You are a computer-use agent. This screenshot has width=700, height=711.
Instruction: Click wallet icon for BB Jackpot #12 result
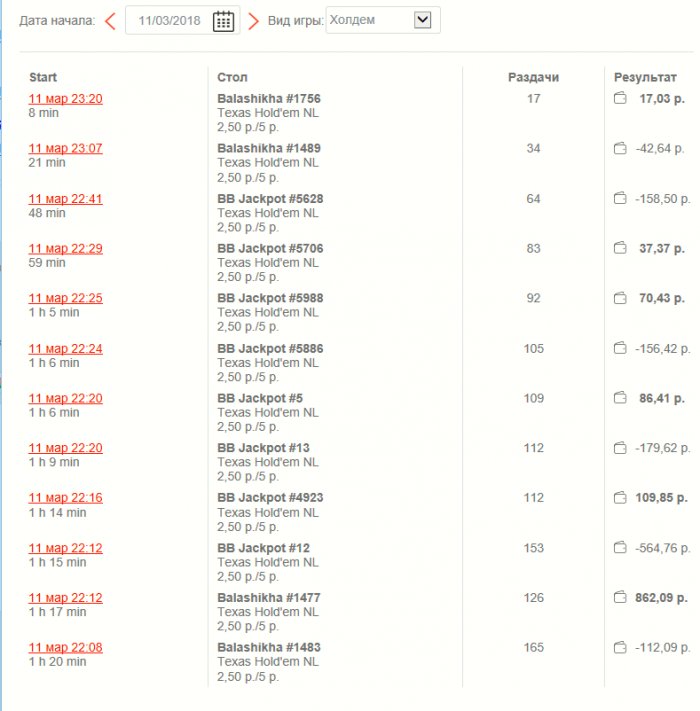pos(620,548)
